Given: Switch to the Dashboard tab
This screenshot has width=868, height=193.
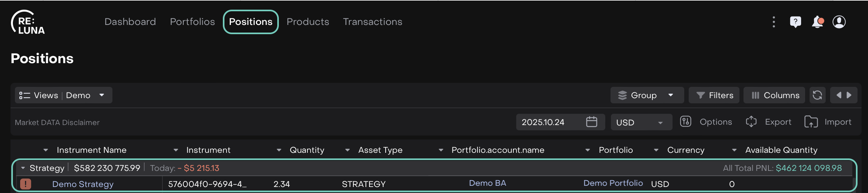Looking at the screenshot, I should click(x=130, y=22).
